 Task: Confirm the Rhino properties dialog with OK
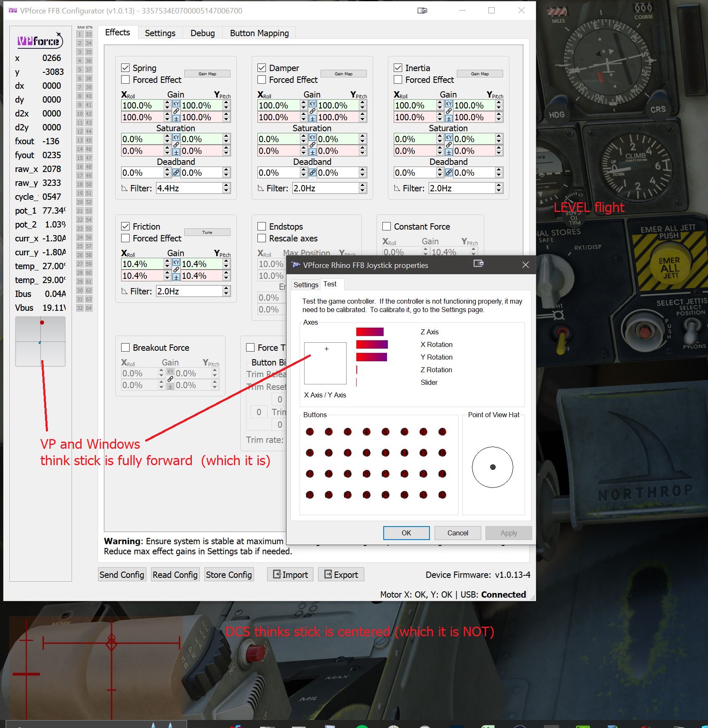click(x=406, y=533)
